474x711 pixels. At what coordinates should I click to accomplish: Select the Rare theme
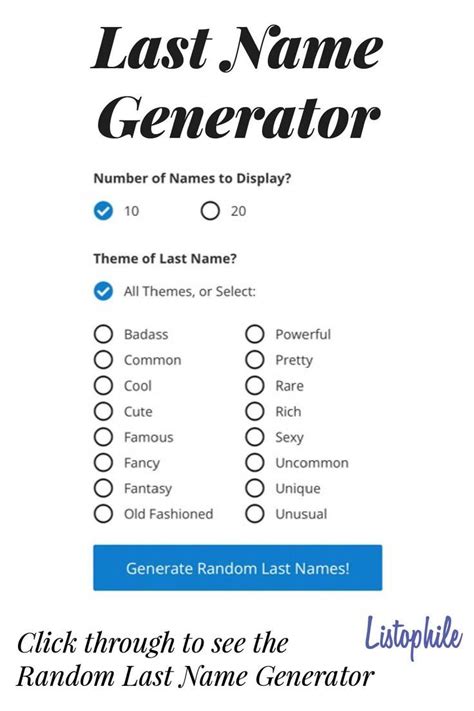(255, 386)
